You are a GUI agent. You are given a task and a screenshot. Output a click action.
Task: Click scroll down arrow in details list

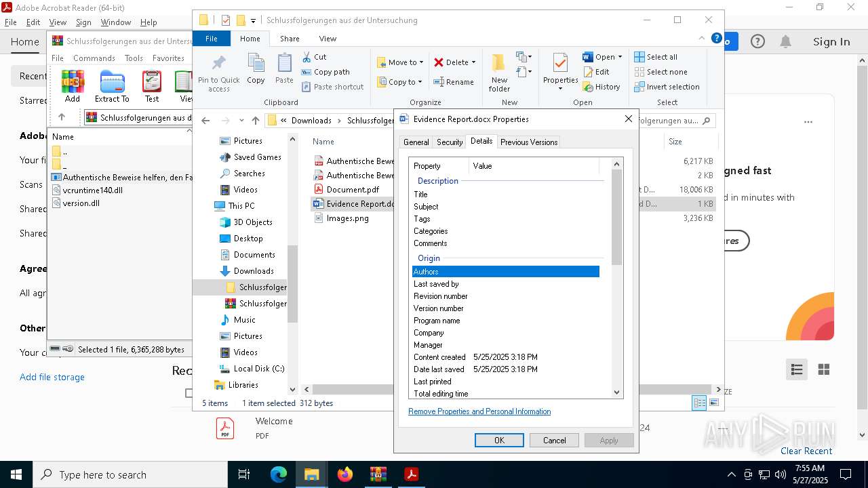pos(616,392)
